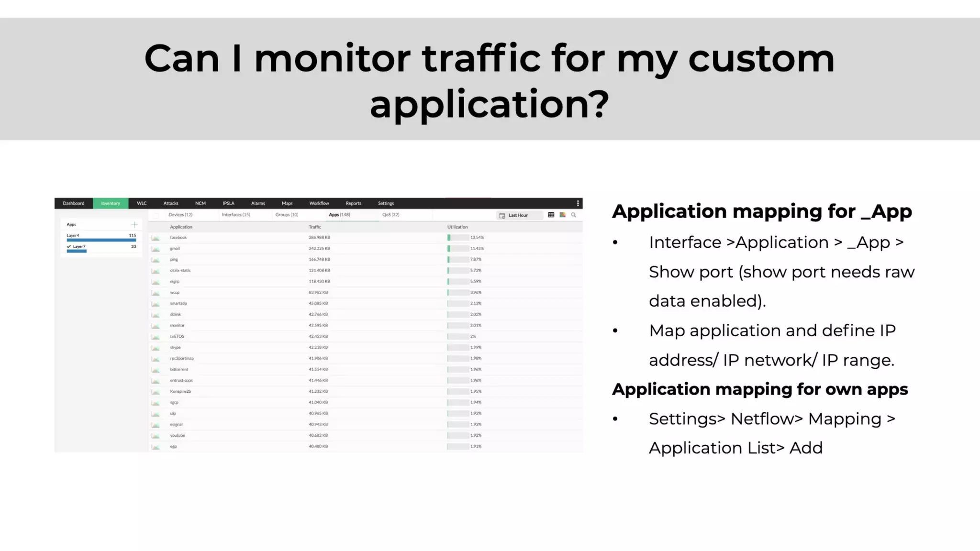Click the Apps panel header label
980x551 pixels.
pyautogui.click(x=71, y=225)
